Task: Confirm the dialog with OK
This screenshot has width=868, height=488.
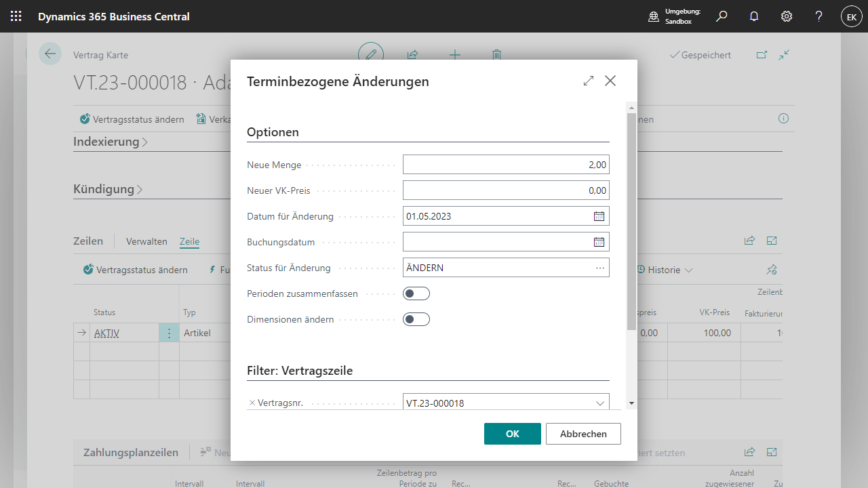Action: click(512, 434)
